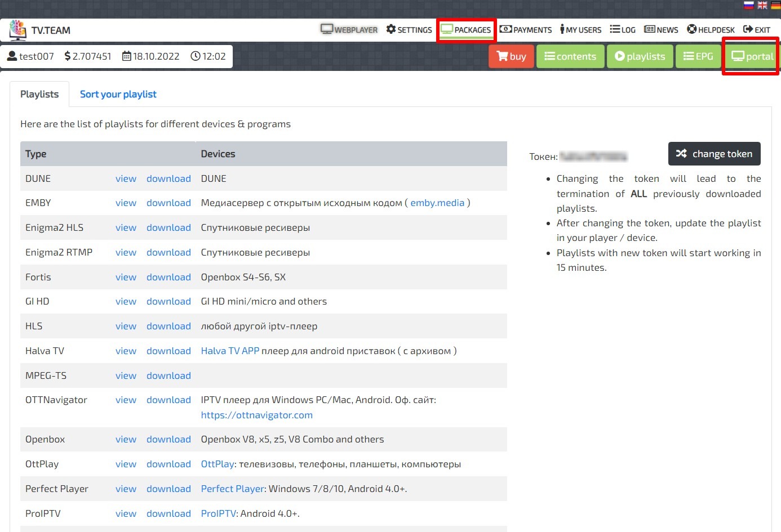Switch language via the German flag
Viewport: 781px width, 532px height.
click(775, 5)
